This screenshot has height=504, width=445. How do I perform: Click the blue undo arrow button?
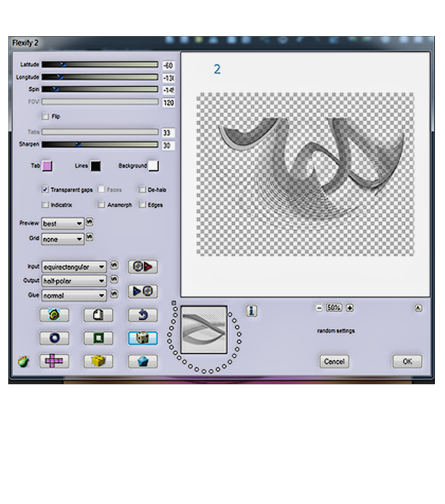(142, 315)
